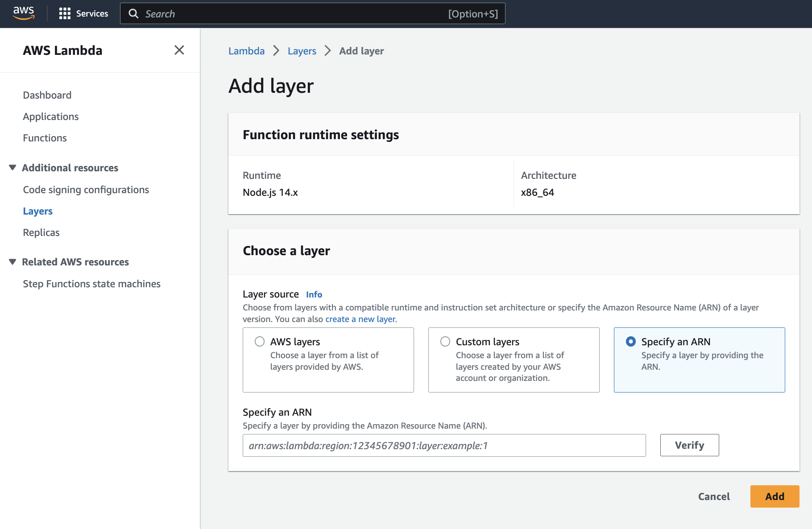Collapse Additional resources section
Viewport: 812px width, 529px height.
[12, 168]
